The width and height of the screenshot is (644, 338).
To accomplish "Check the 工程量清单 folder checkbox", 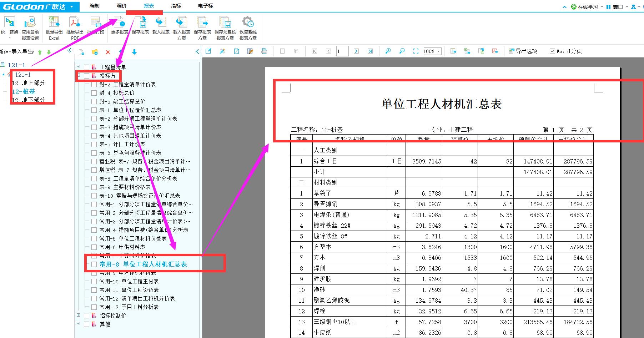I will coord(86,67).
